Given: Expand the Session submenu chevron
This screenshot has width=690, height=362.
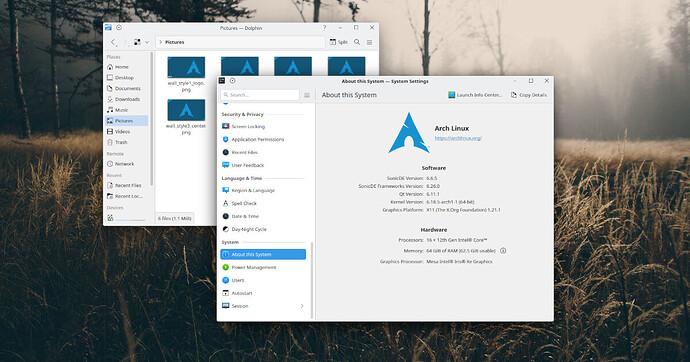Looking at the screenshot, I should coord(302,306).
